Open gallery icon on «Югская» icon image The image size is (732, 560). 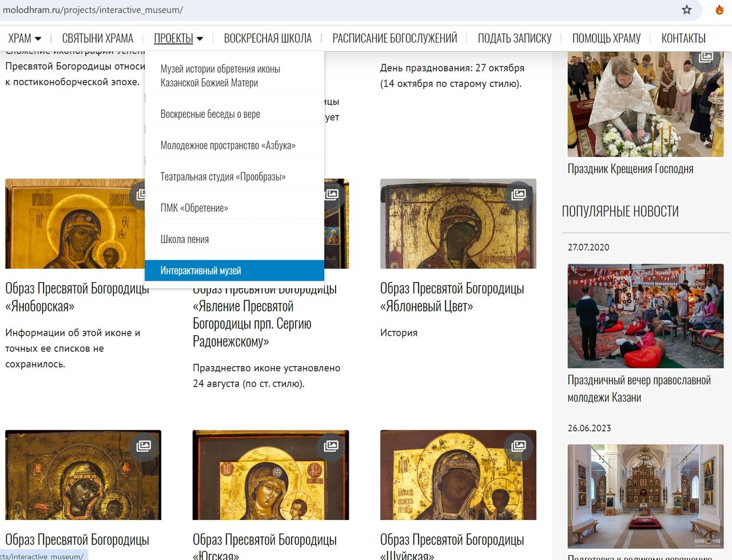point(331,446)
